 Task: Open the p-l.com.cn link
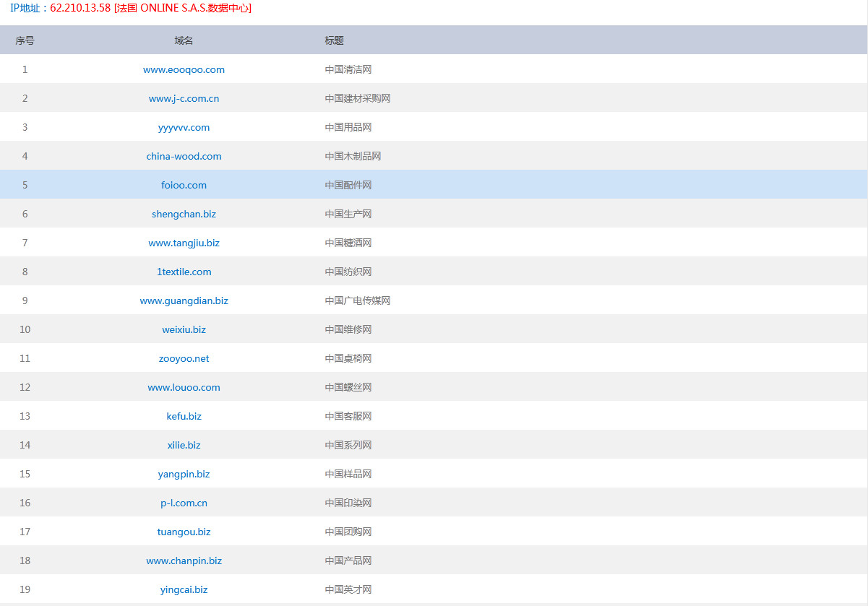coord(184,503)
